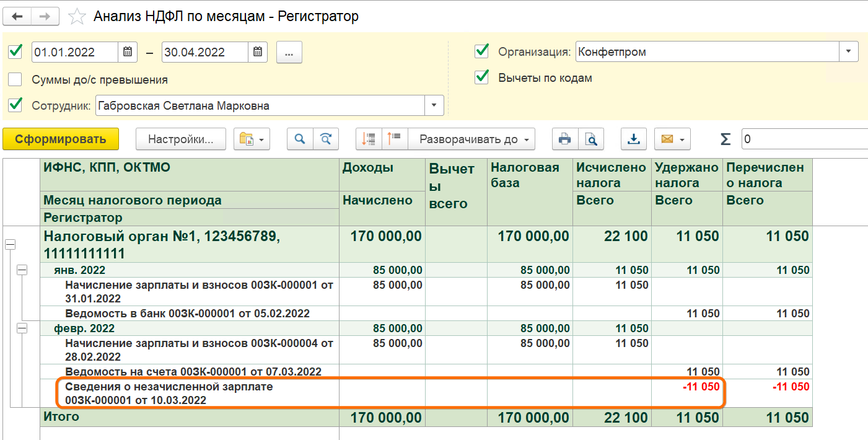Open 'Сведения о незачисленной зарплате' registrar

coord(190,394)
